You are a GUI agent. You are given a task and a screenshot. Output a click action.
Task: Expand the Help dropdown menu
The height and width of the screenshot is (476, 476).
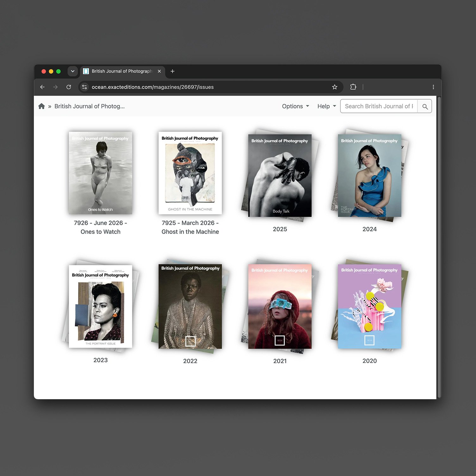click(x=326, y=106)
